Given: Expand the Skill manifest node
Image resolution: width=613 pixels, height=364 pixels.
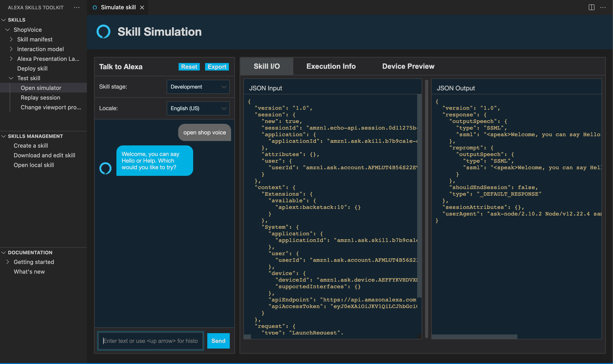Looking at the screenshot, I should coord(11,39).
